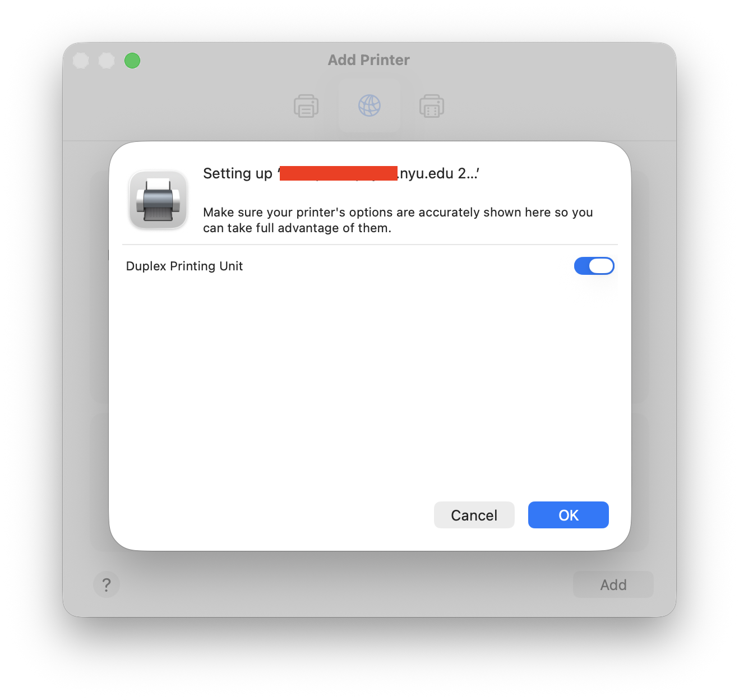This screenshot has height=700, width=739.
Task: Click the Add Printer window title
Action: [x=369, y=60]
